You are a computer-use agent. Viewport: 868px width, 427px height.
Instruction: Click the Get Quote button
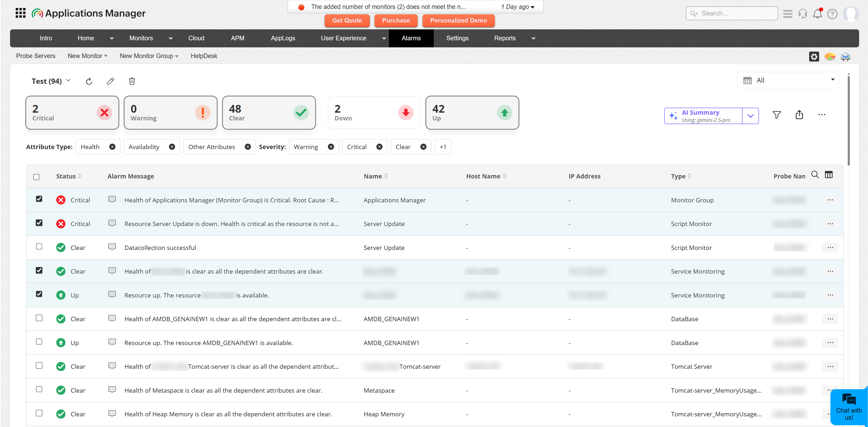(x=347, y=20)
